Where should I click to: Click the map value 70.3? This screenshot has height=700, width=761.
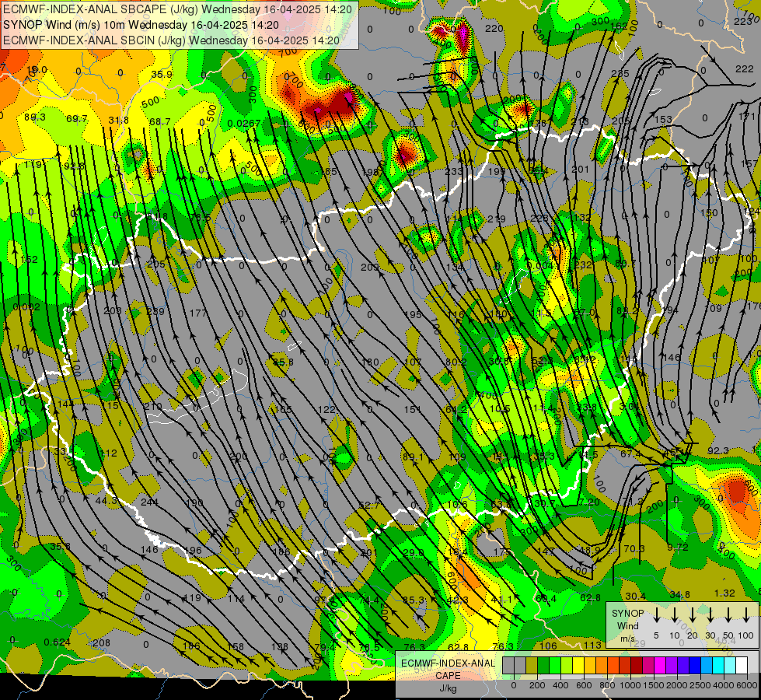[x=634, y=549]
